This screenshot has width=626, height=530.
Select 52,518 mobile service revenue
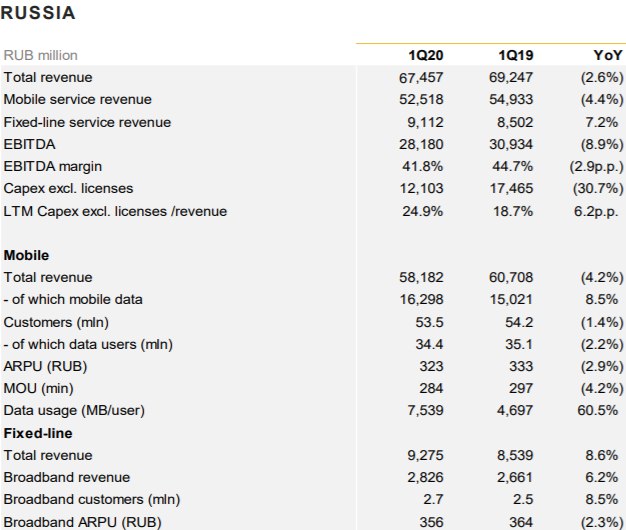point(421,99)
